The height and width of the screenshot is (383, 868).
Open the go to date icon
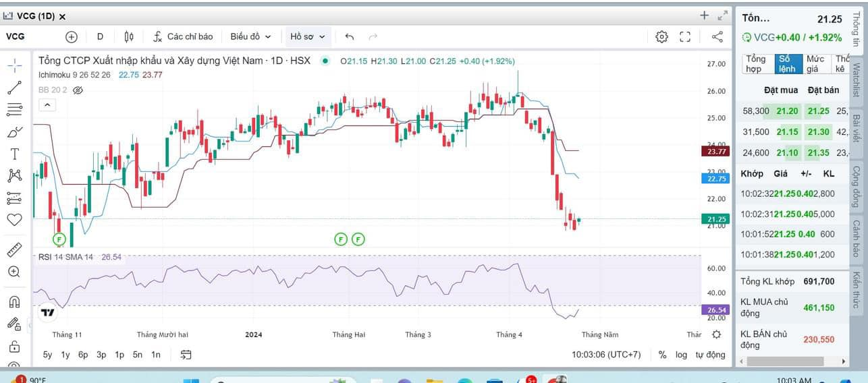[186, 354]
